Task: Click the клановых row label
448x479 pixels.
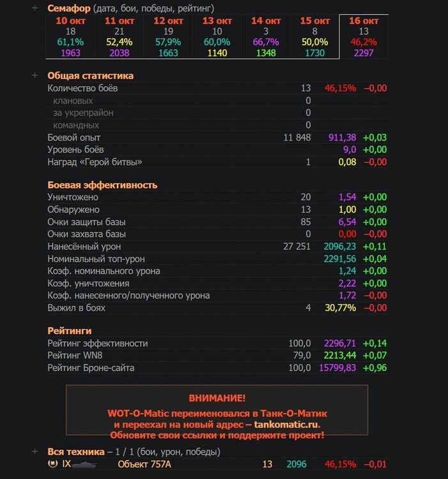Action: coord(73,100)
